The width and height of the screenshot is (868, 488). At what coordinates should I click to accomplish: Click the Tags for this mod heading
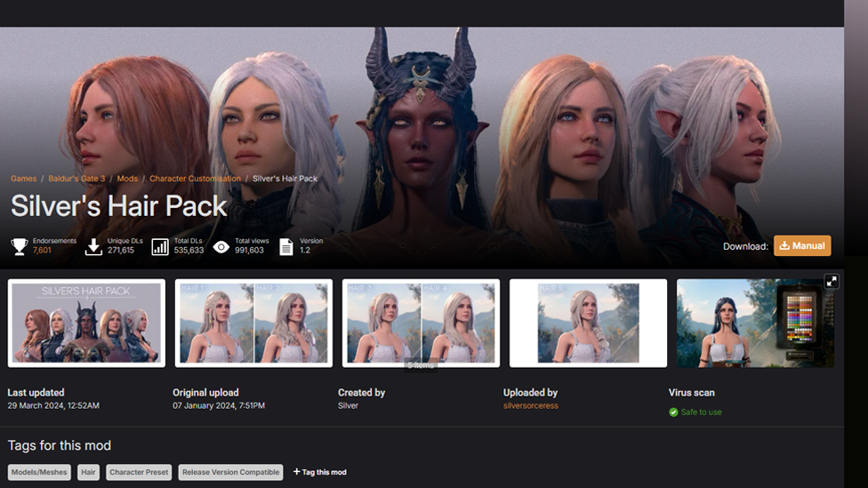click(x=60, y=445)
